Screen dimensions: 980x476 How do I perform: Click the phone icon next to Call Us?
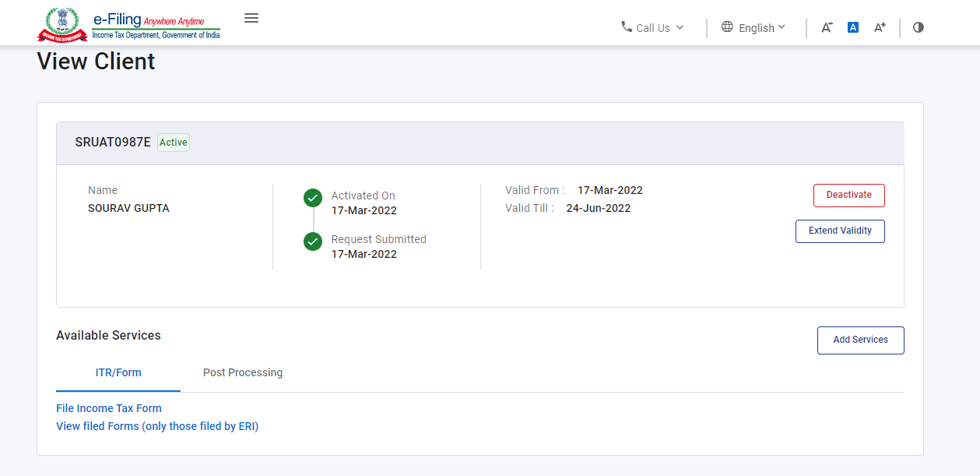coord(626,27)
